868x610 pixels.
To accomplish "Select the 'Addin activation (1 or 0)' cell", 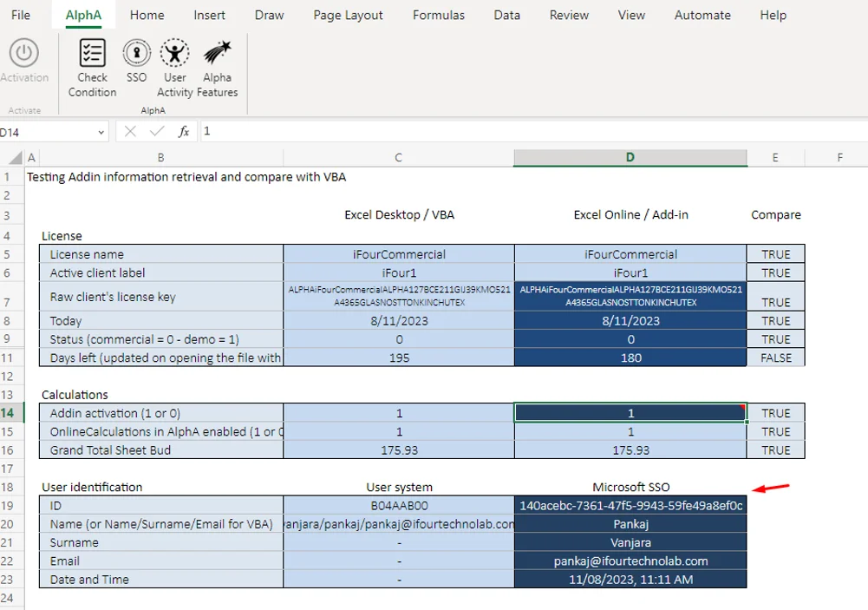I will 161,413.
